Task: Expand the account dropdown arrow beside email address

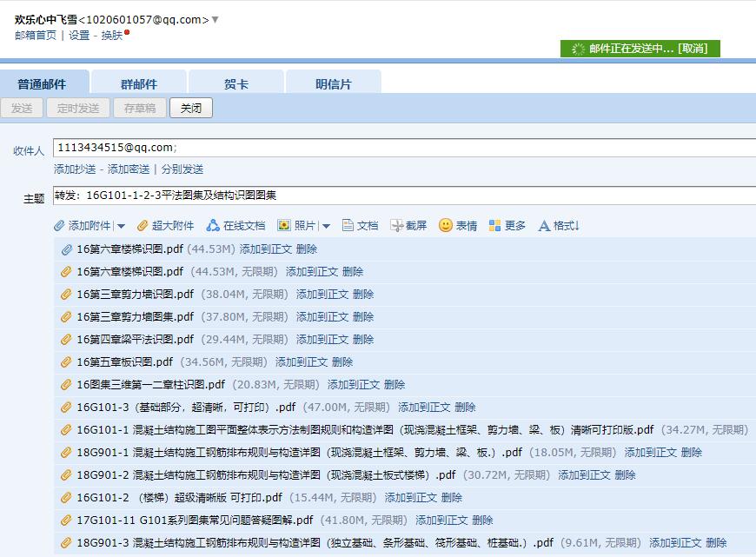Action: pyautogui.click(x=215, y=20)
